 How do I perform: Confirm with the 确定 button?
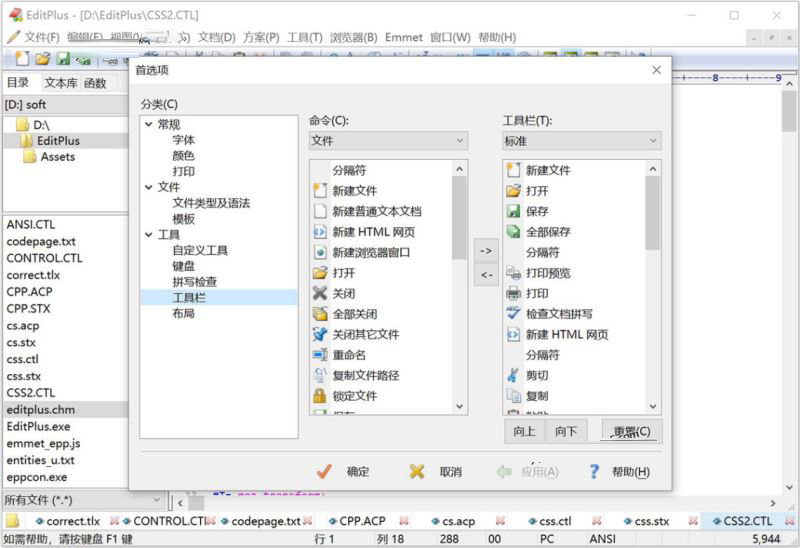point(342,471)
